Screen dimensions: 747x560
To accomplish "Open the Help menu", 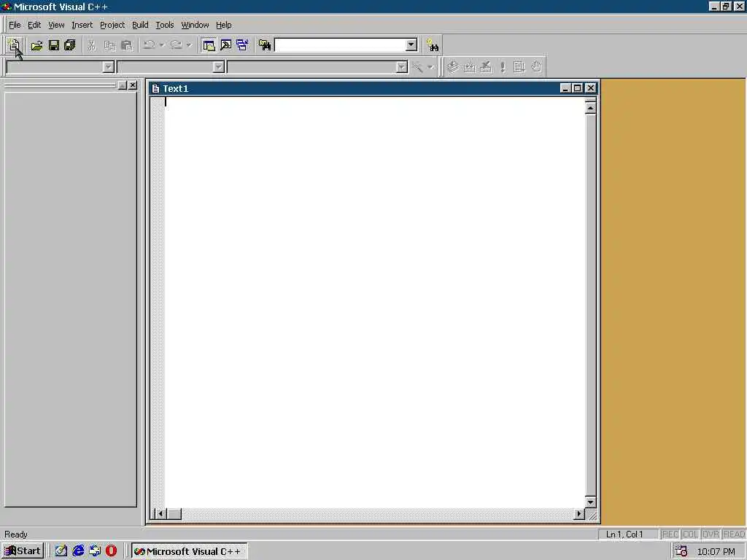I will (224, 25).
